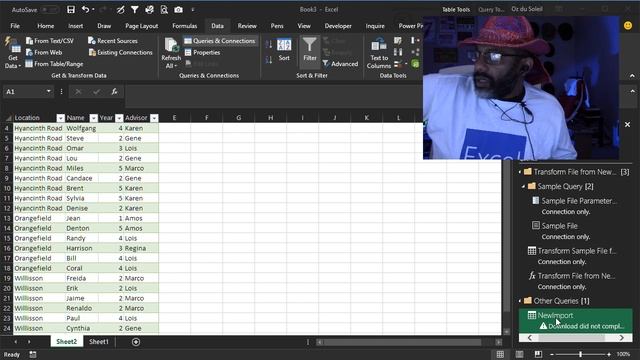The image size is (640, 360).
Task: Click the camera icon in quick access toolbar
Action: tap(178, 9)
